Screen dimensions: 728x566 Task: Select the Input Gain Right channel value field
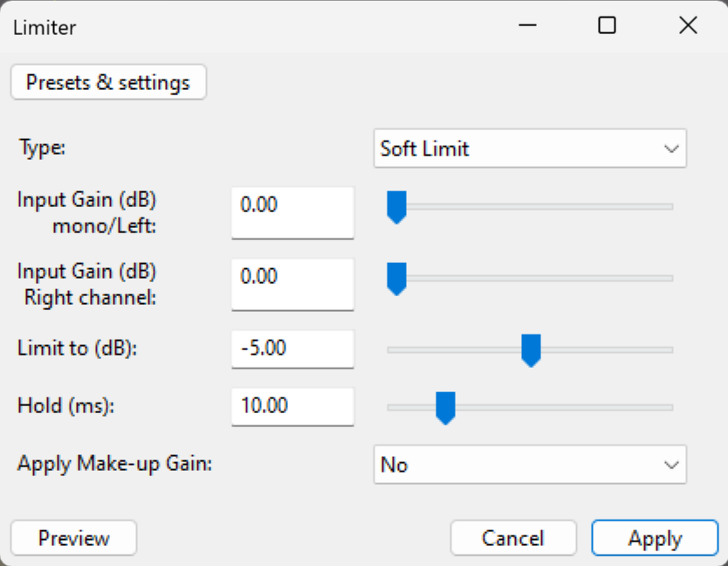point(292,284)
